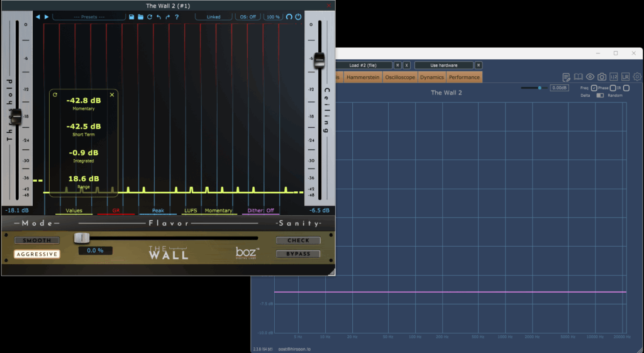
Task: Click the M button beside Use hardware
Action: (x=479, y=65)
